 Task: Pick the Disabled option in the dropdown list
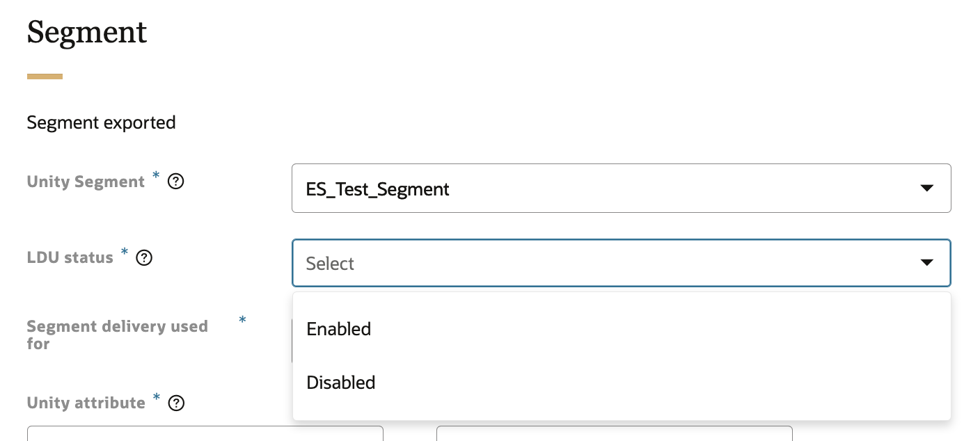tap(341, 383)
